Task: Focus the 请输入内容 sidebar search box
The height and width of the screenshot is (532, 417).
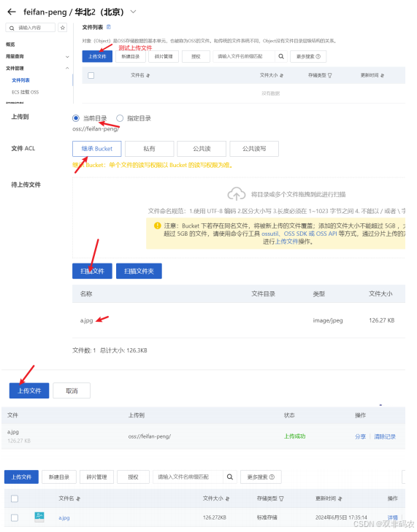Action: pyautogui.click(x=31, y=28)
